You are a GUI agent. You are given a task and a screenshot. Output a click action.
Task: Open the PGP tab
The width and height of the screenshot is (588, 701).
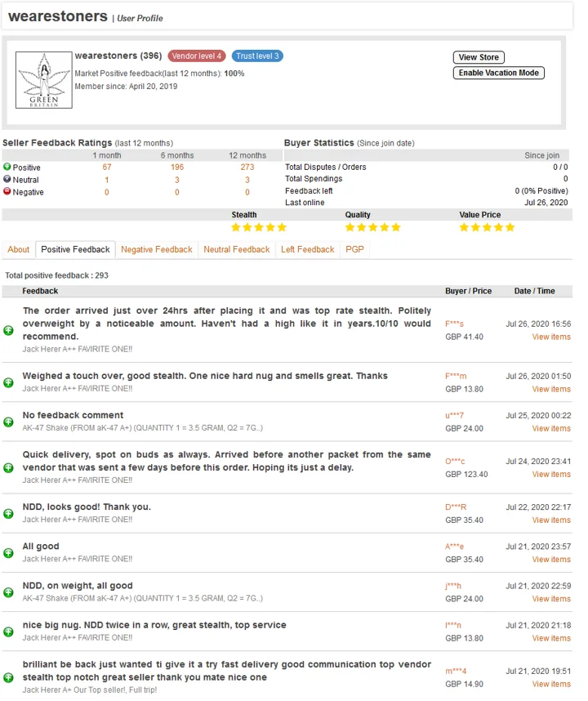(354, 249)
